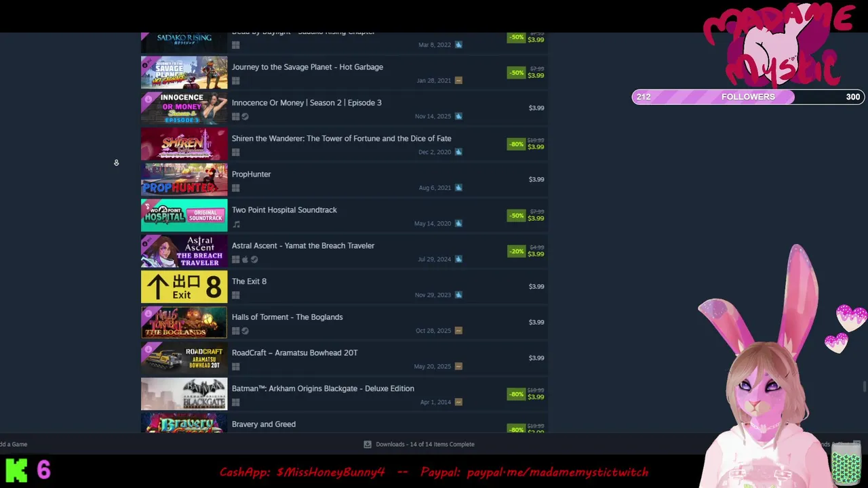
Task: Click the 212 of 300 followers progress bar
Action: [x=748, y=97]
